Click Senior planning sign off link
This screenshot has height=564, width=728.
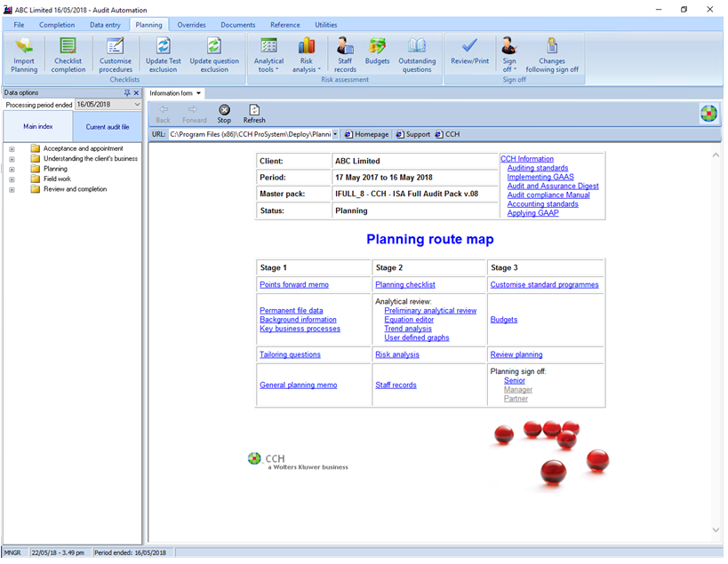coord(515,381)
